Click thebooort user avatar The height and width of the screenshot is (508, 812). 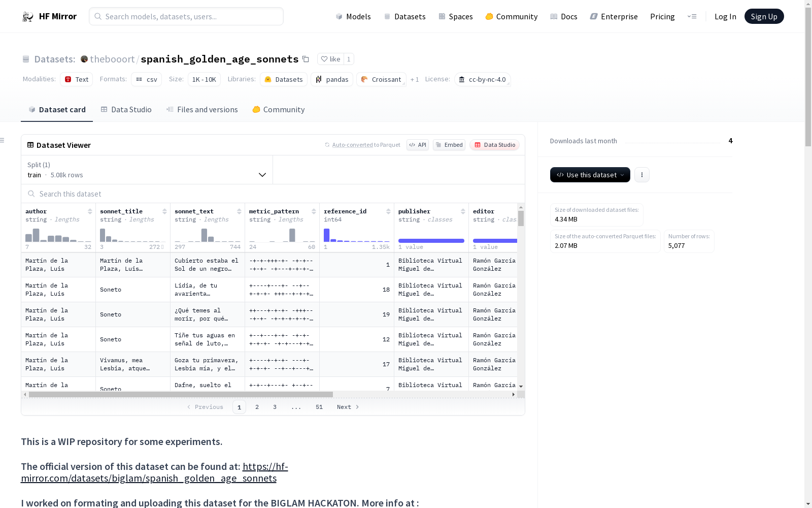(84, 59)
